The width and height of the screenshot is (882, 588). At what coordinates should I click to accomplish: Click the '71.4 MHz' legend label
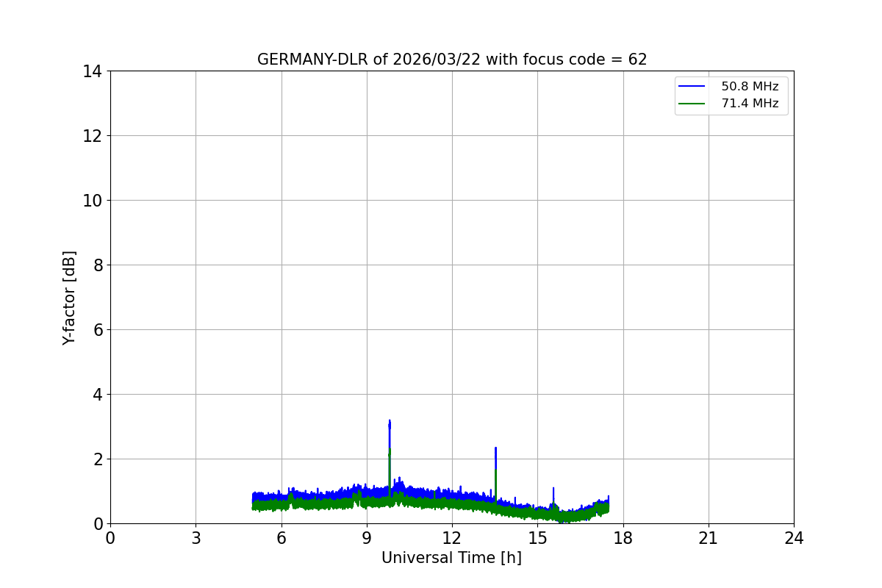750,104
